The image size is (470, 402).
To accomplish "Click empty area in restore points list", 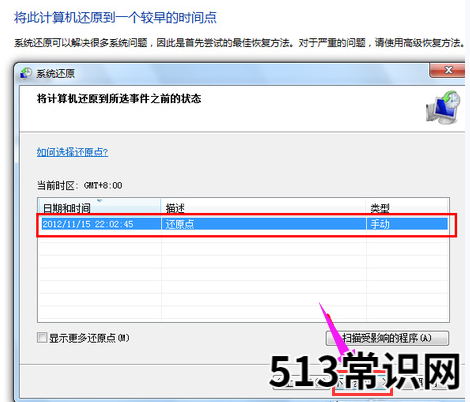I will [x=243, y=278].
